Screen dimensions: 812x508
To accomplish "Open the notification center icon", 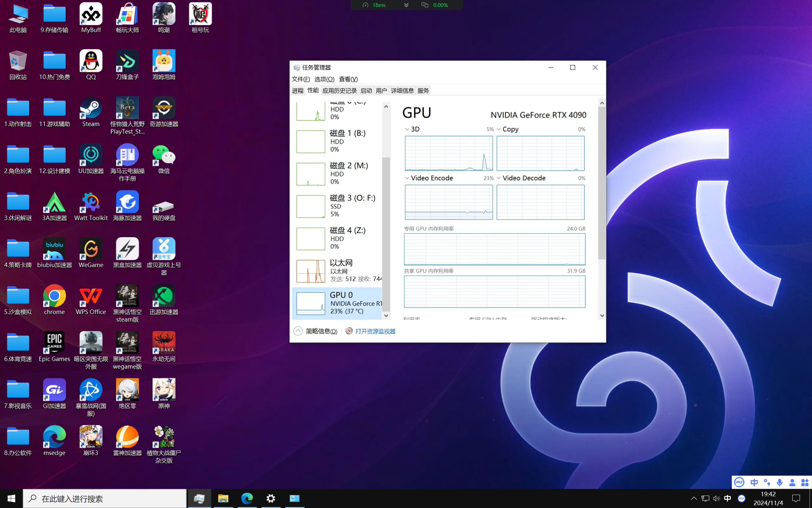I will click(796, 498).
